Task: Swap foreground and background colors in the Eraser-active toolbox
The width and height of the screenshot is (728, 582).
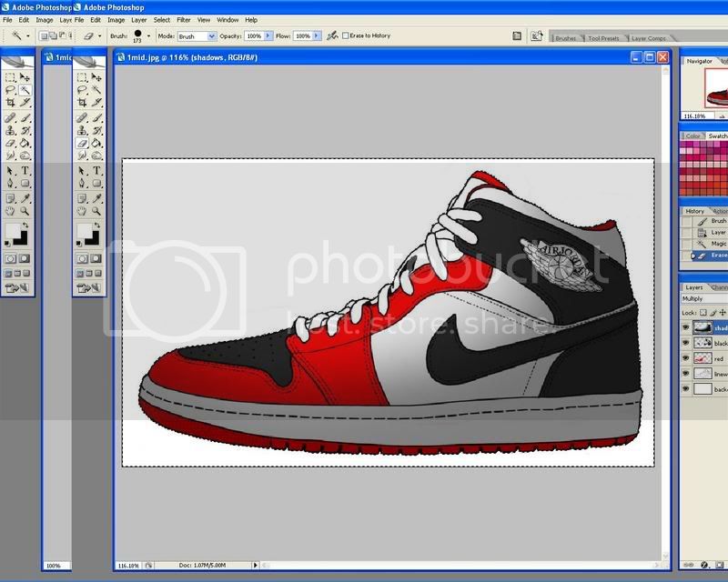Action: point(96,226)
